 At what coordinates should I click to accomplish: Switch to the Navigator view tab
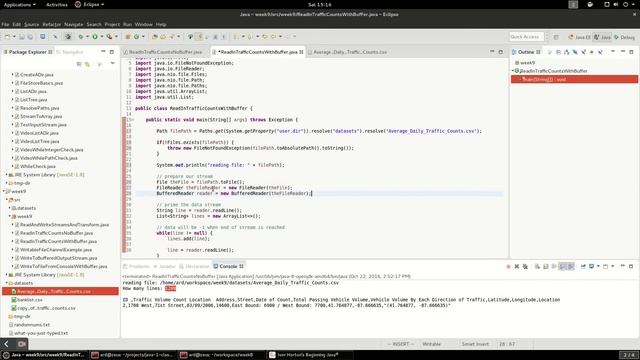71,52
